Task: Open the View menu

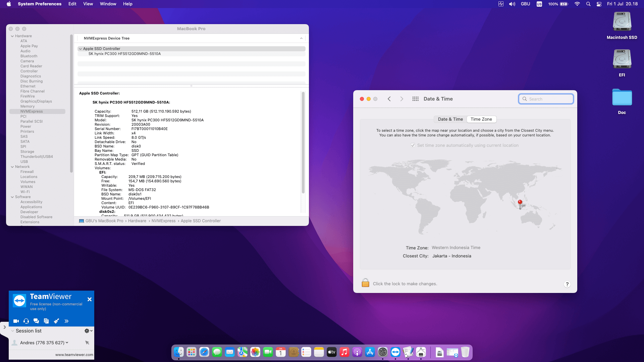Action: coord(88,4)
